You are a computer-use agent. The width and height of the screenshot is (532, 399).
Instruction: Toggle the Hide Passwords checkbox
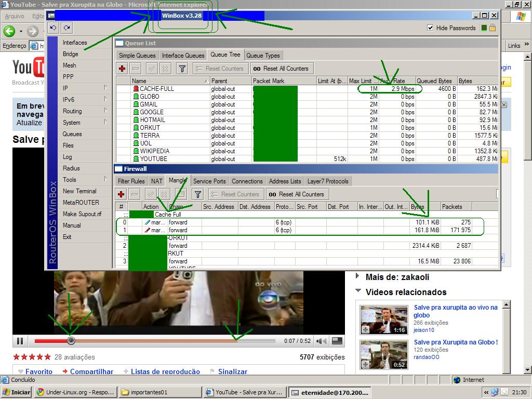pos(430,28)
